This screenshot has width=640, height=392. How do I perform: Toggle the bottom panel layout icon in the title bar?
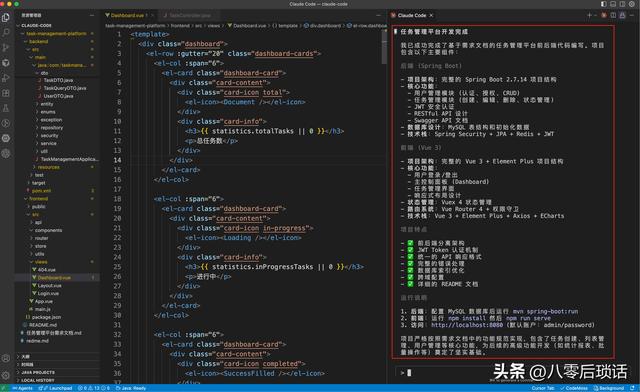point(613,4)
